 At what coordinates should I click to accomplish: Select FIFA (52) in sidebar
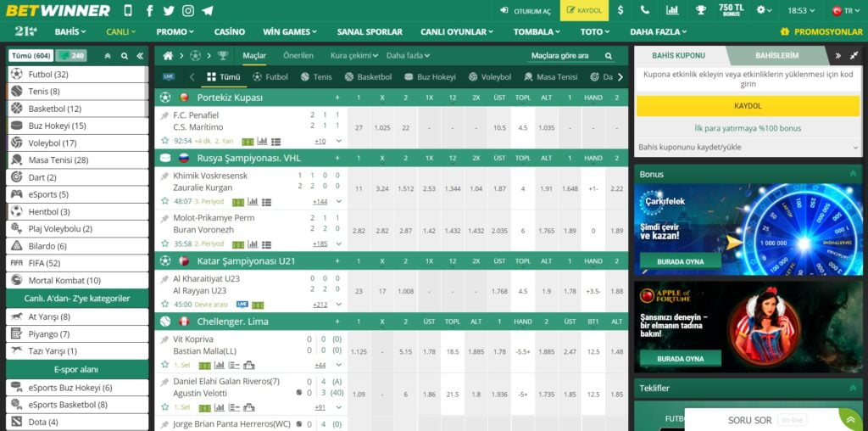pos(77,263)
